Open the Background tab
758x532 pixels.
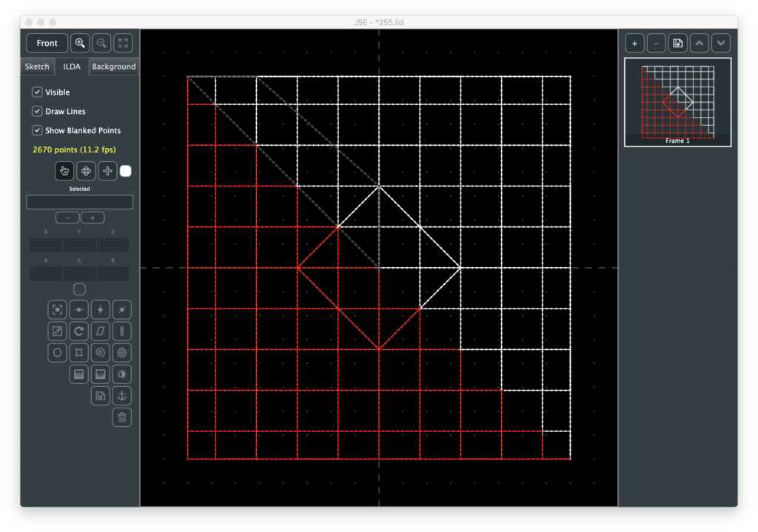[113, 67]
